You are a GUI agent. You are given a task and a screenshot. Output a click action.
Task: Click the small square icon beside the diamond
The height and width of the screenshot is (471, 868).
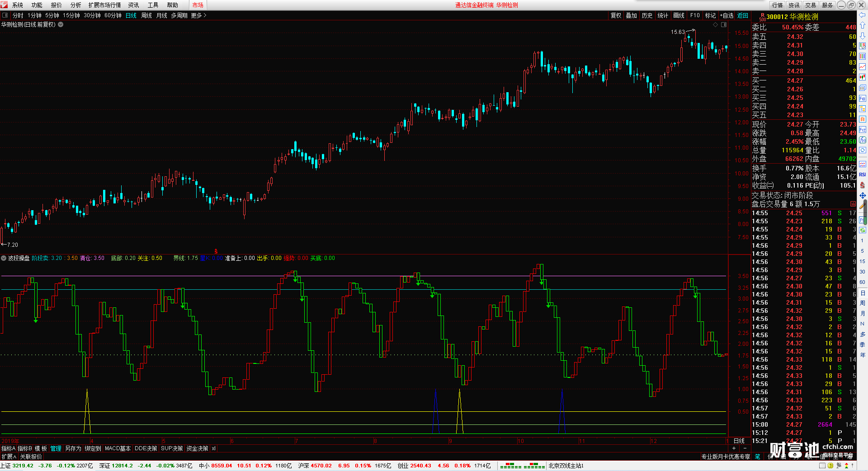click(x=724, y=25)
